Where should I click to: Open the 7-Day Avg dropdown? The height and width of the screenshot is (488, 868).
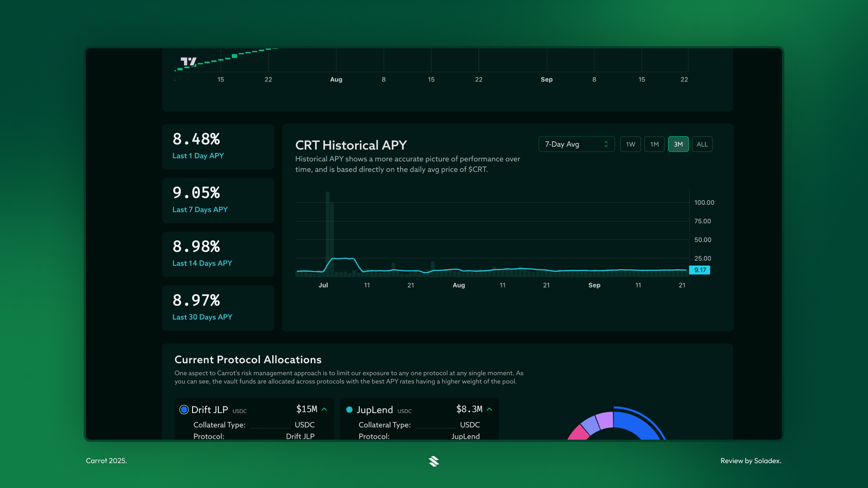coord(576,144)
